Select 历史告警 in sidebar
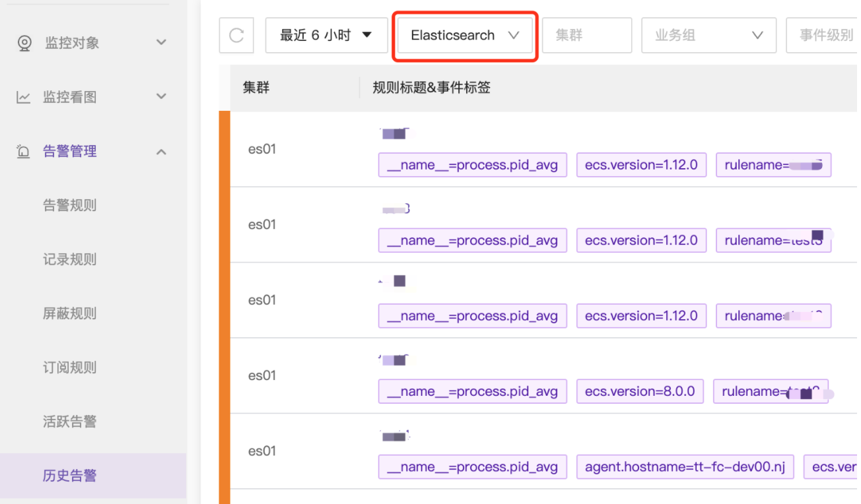Image resolution: width=861 pixels, height=504 pixels. click(x=93, y=476)
